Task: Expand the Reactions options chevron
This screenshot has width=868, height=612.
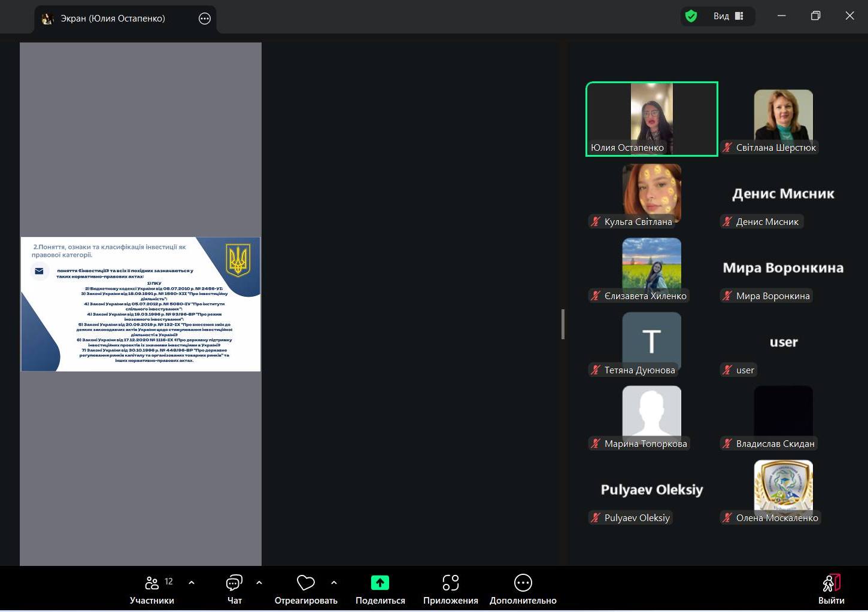Action: click(x=334, y=582)
